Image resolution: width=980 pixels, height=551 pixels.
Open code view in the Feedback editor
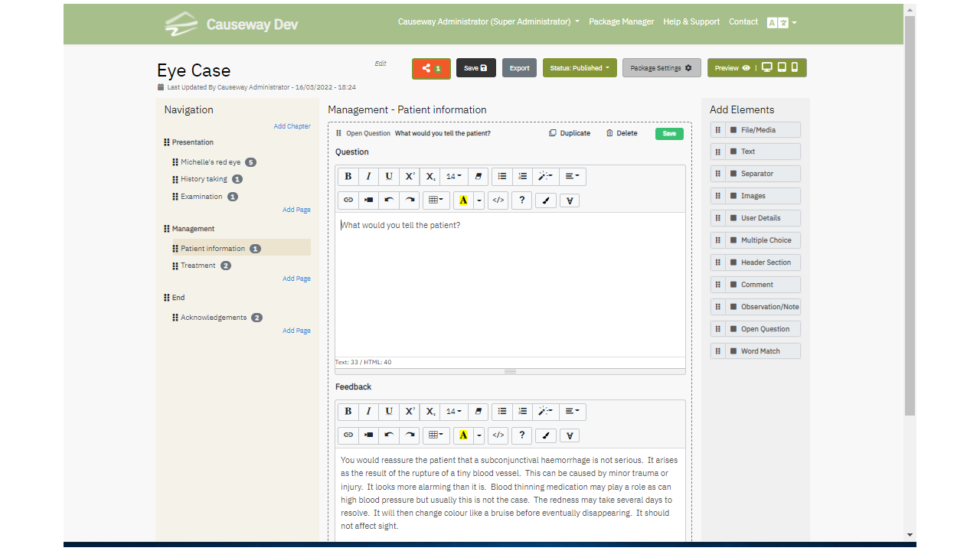498,435
